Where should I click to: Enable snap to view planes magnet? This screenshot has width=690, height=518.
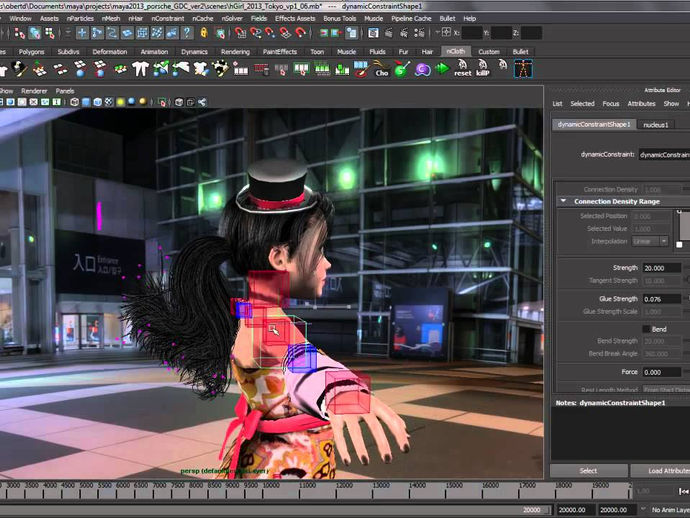[x=285, y=33]
